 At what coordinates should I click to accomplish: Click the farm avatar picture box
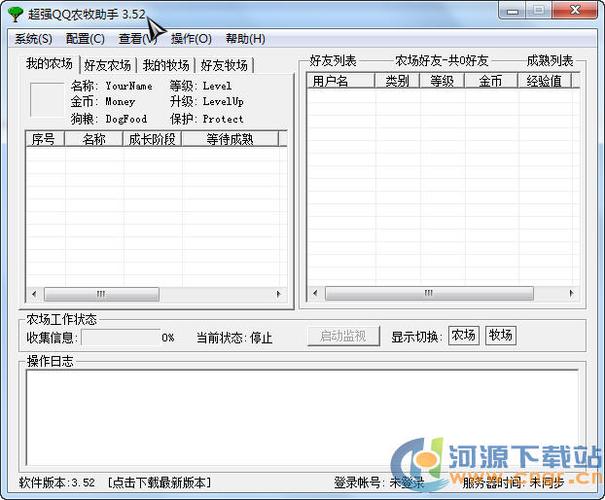[x=47, y=101]
